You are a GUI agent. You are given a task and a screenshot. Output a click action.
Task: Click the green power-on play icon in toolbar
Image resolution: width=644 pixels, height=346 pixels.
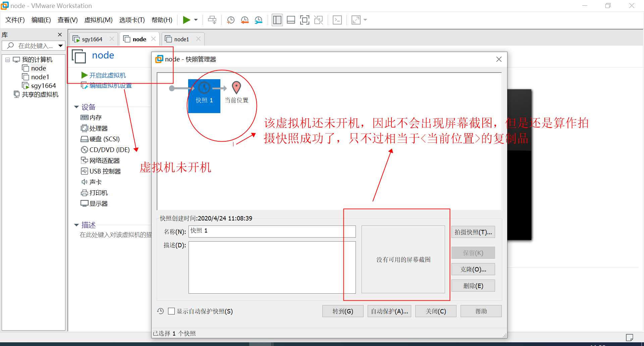(x=186, y=20)
